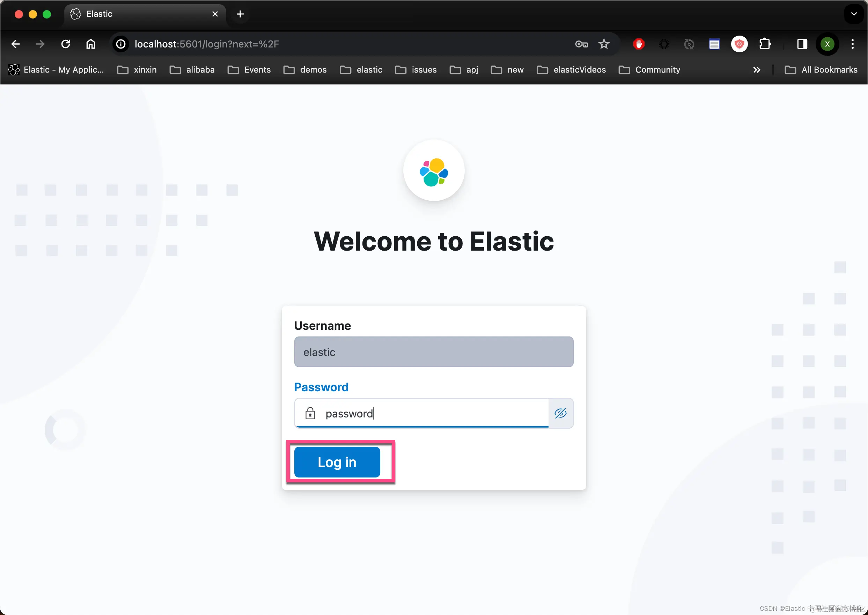Image resolution: width=868 pixels, height=615 pixels.
Task: Bookmark this page with star icon
Action: [x=604, y=44]
